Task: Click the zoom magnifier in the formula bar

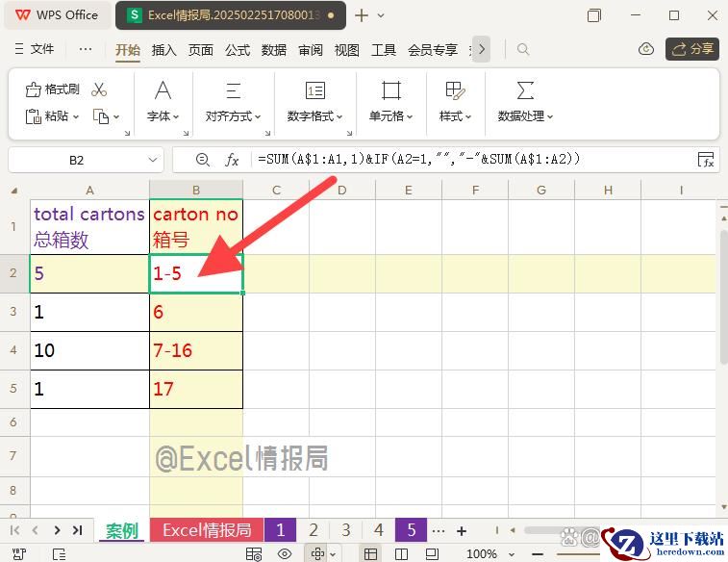Action: (202, 160)
